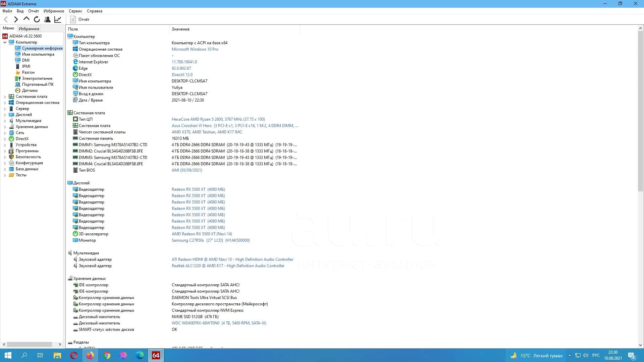Switch to the Меню sidebar tab
The image size is (644, 362).
tap(8, 28)
